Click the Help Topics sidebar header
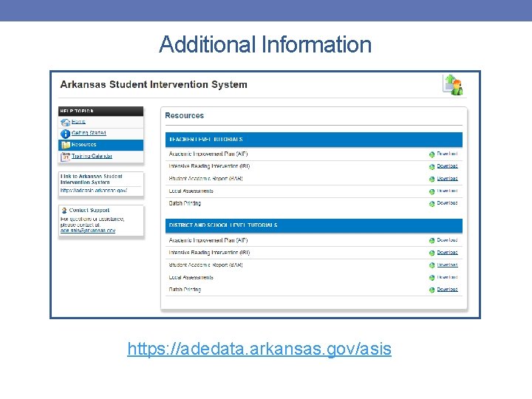Screen dimensions: 532x399 (100, 112)
